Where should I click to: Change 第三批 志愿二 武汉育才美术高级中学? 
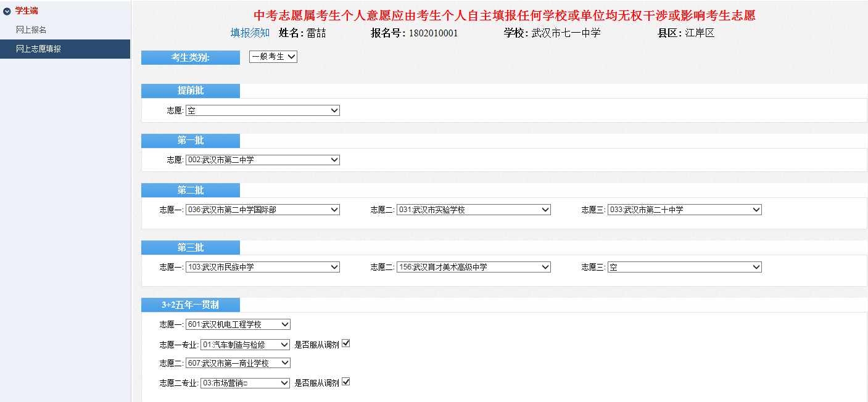[473, 267]
